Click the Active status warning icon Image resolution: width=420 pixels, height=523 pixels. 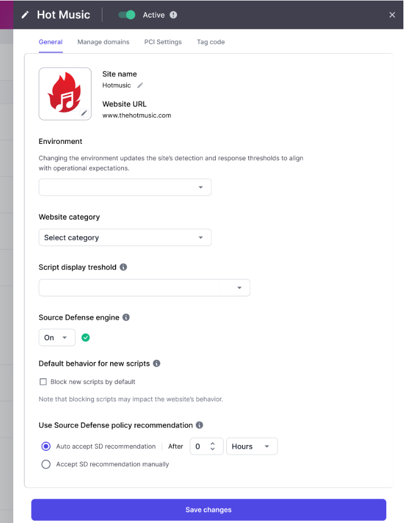pyautogui.click(x=173, y=15)
